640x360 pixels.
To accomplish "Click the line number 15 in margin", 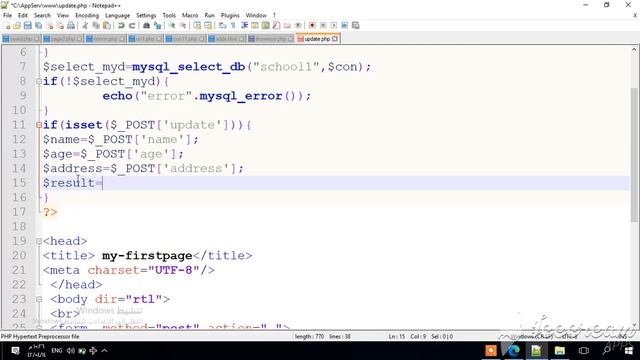I will pyautogui.click(x=19, y=183).
